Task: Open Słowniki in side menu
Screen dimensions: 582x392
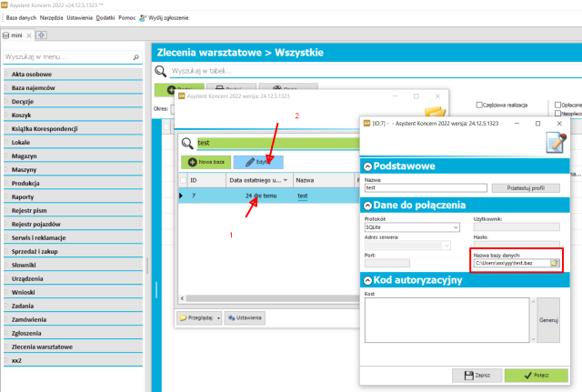Action: coord(73,266)
